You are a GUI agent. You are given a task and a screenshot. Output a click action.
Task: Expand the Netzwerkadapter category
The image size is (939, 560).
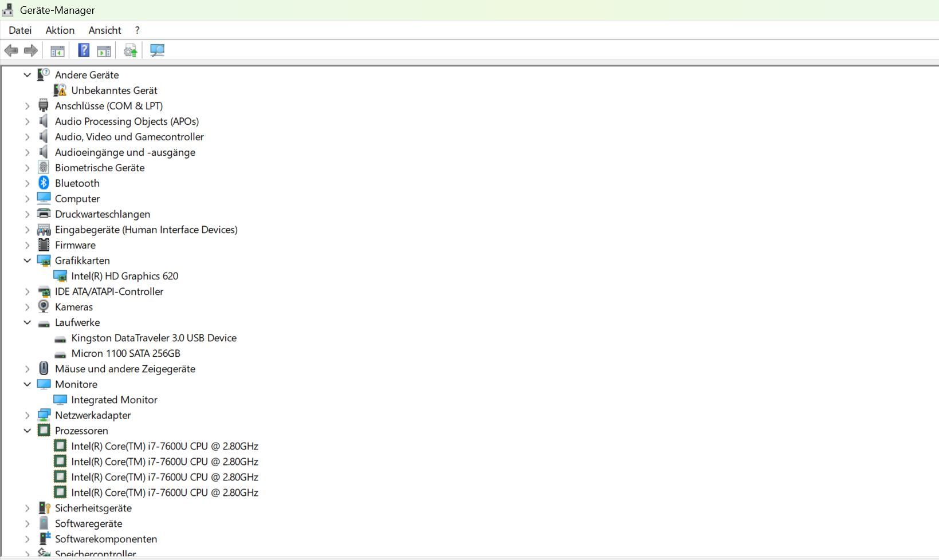tap(27, 415)
